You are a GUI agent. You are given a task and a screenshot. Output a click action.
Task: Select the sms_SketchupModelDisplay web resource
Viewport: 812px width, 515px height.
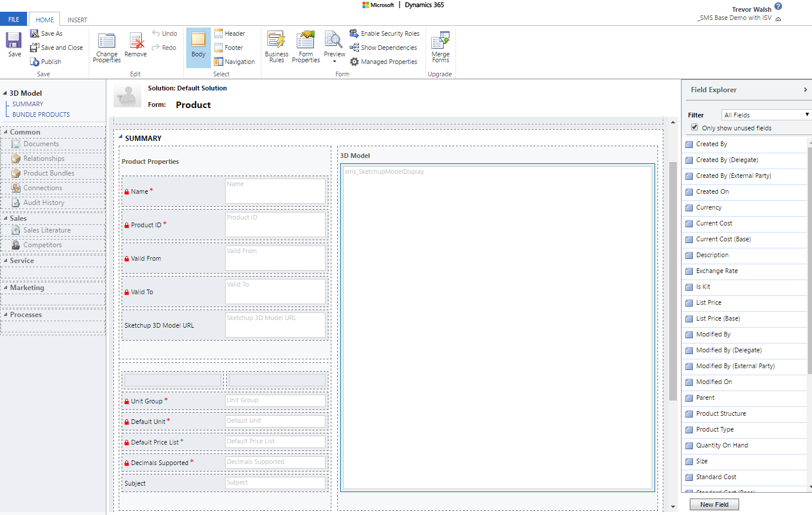(498, 327)
